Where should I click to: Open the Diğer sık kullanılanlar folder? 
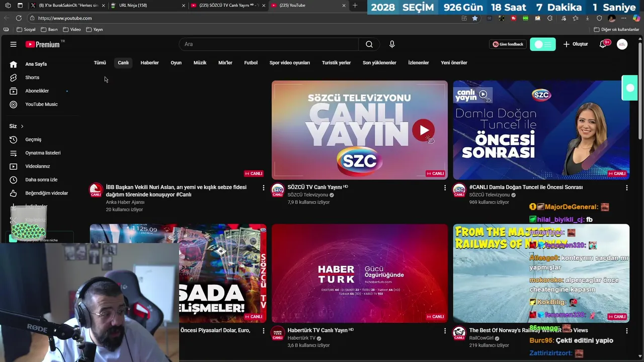616,30
